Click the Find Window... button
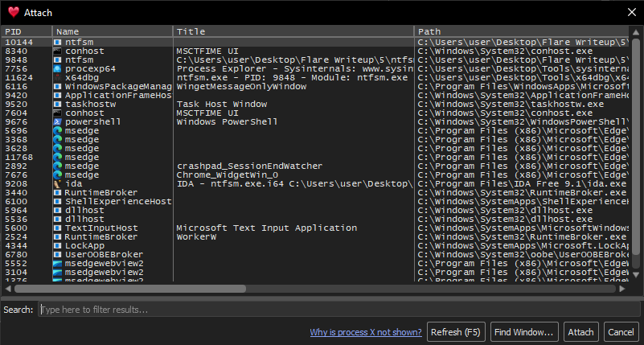The height and width of the screenshot is (345, 644). (x=524, y=332)
